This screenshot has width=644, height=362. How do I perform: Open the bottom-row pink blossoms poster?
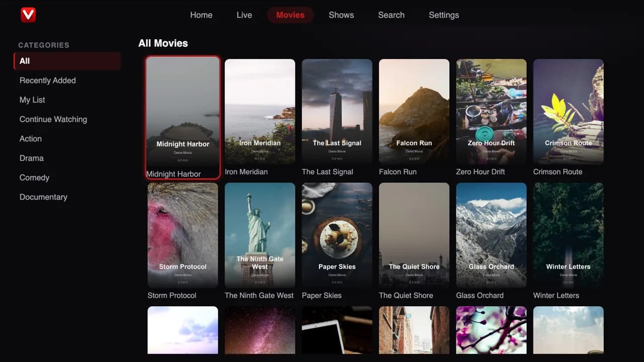tap(491, 330)
